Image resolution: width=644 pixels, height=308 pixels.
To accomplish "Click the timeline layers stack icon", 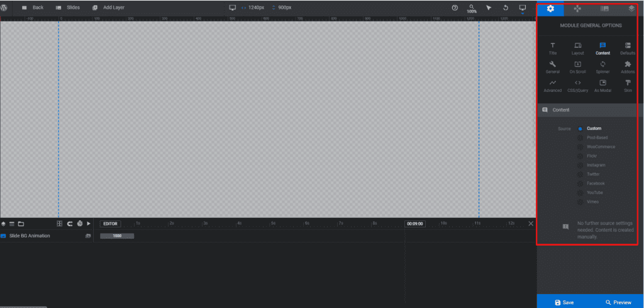I will (x=4, y=224).
